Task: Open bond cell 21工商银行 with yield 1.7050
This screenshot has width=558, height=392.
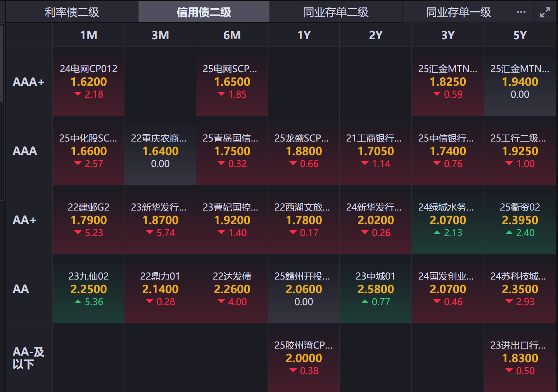Action: [x=375, y=151]
